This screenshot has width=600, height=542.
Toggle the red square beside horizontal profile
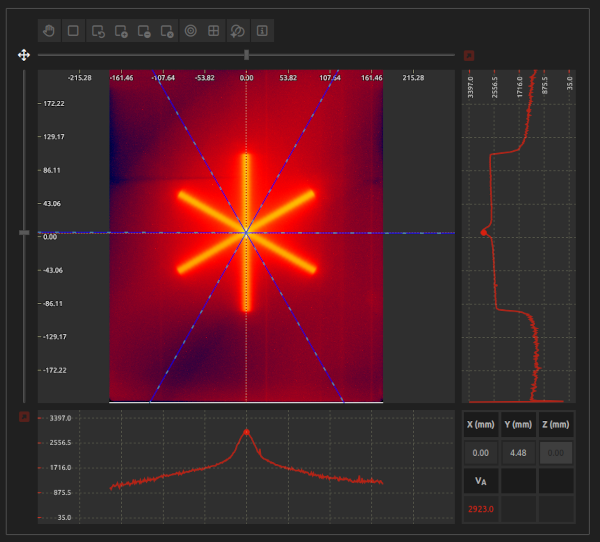point(23,416)
